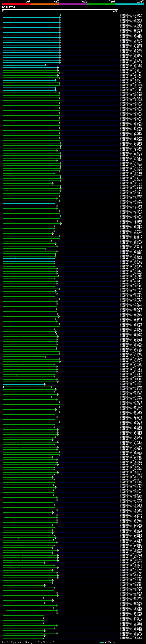Select the UniRef100_A1D803 label

(131, 620)
